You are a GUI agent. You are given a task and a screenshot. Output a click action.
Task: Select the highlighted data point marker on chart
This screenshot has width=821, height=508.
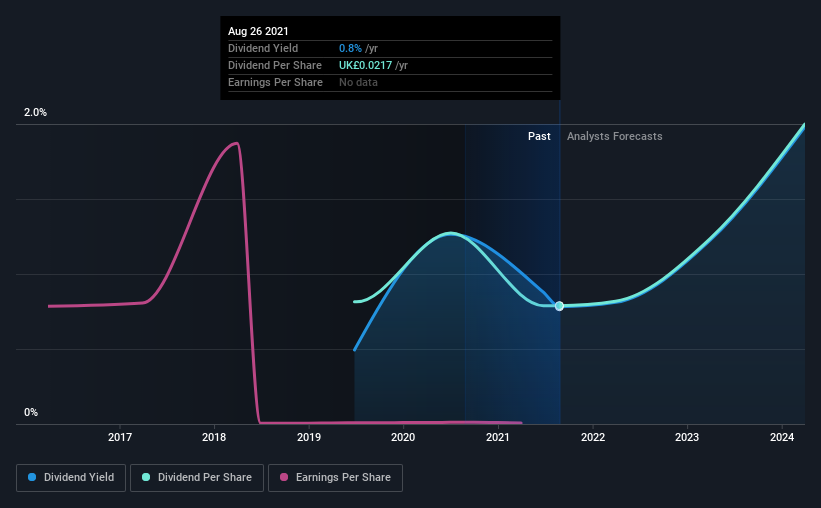click(x=559, y=306)
